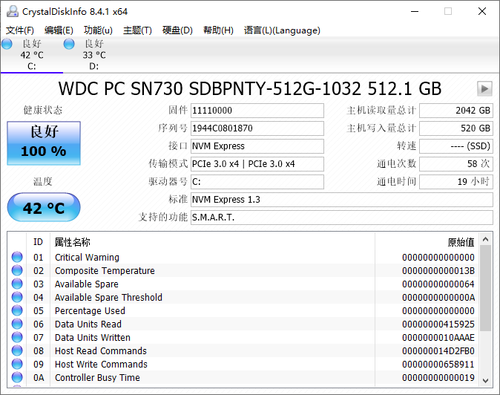Screen dimensions: 500x395
Task: Click the drive letter field C:
Action: [257, 182]
